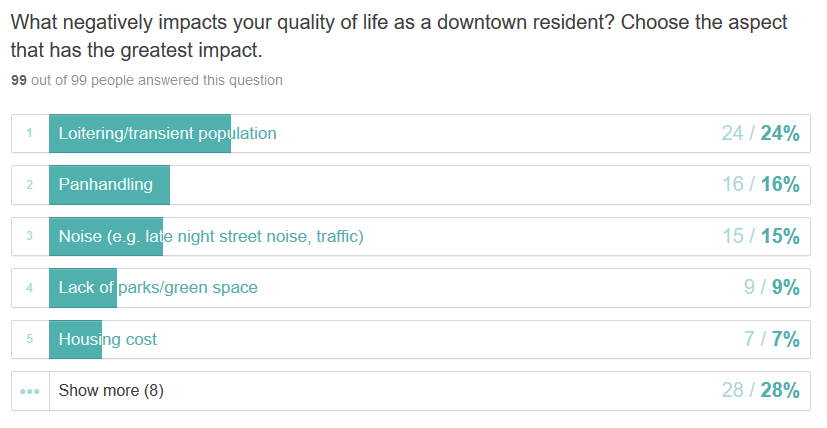Click rank number 5 cell
Image resolution: width=827 pixels, height=428 pixels.
(30, 339)
